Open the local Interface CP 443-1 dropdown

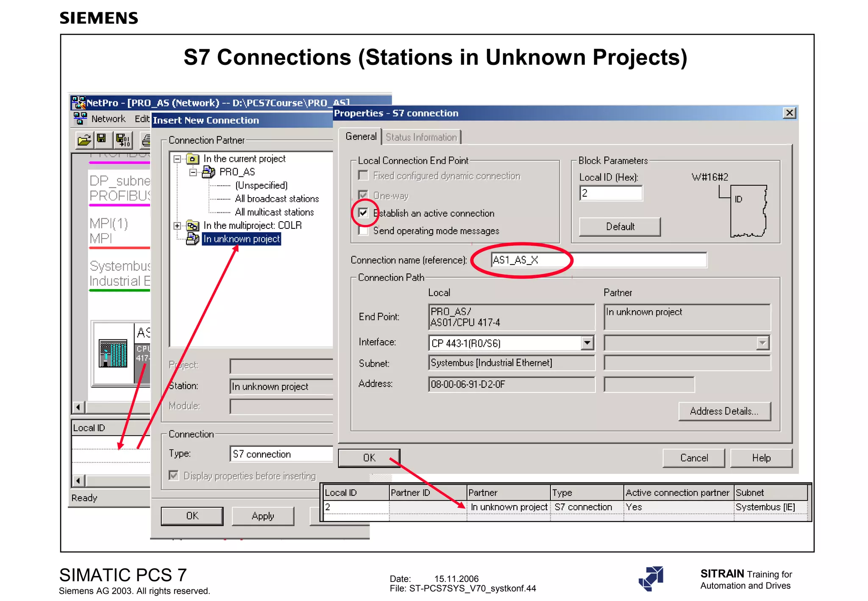tap(587, 342)
